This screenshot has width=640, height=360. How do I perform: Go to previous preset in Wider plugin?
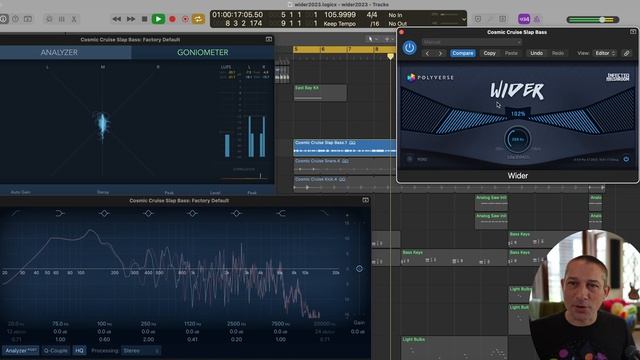coord(427,53)
